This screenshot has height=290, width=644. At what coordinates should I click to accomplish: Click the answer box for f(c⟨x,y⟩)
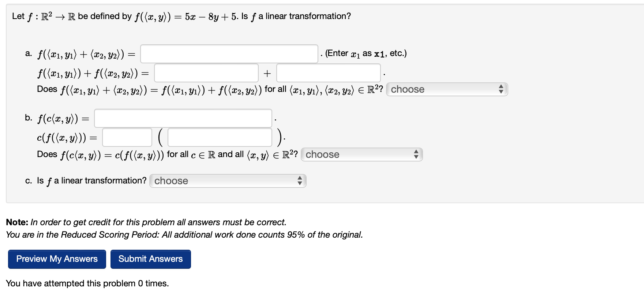click(x=183, y=118)
